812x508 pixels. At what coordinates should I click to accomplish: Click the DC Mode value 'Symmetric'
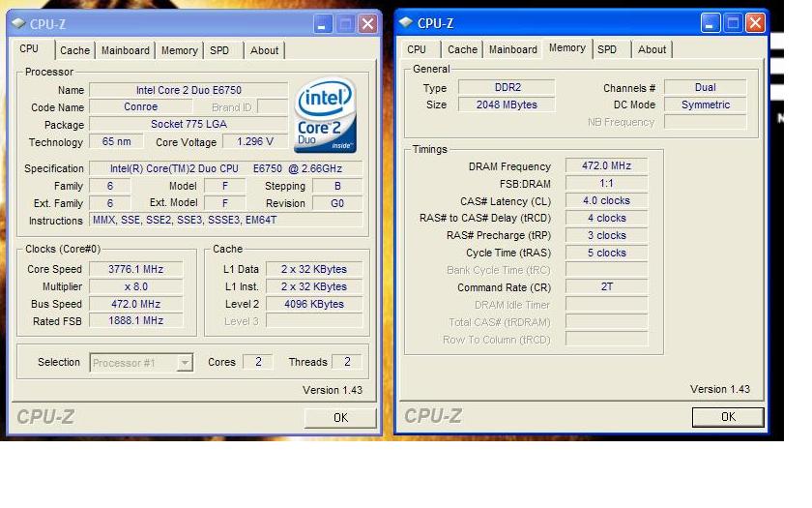706,105
